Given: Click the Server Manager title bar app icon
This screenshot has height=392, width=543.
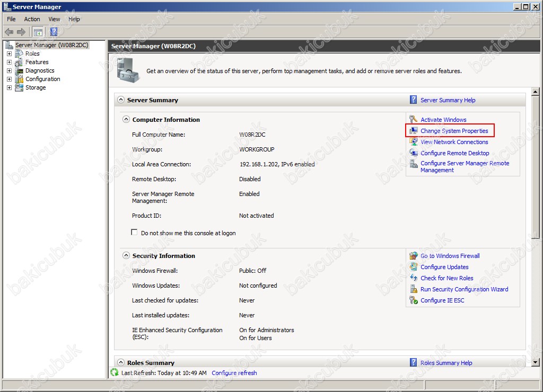Looking at the screenshot, I should click(7, 6).
